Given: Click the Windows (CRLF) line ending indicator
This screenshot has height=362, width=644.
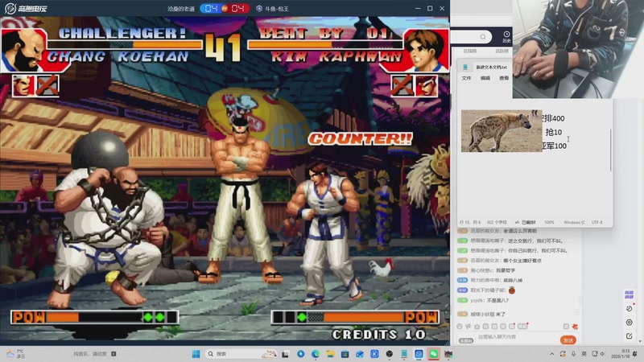Looking at the screenshot, I should click(574, 223).
